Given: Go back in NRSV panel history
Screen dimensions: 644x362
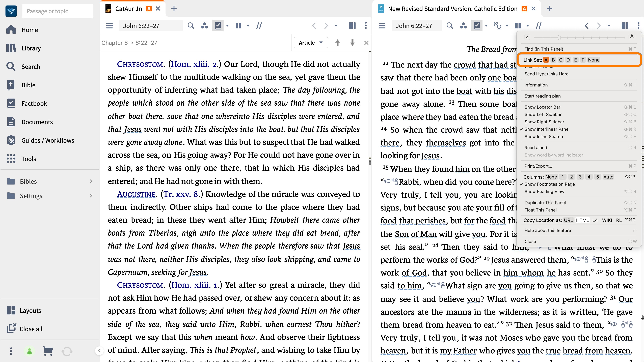Looking at the screenshot, I should (587, 26).
